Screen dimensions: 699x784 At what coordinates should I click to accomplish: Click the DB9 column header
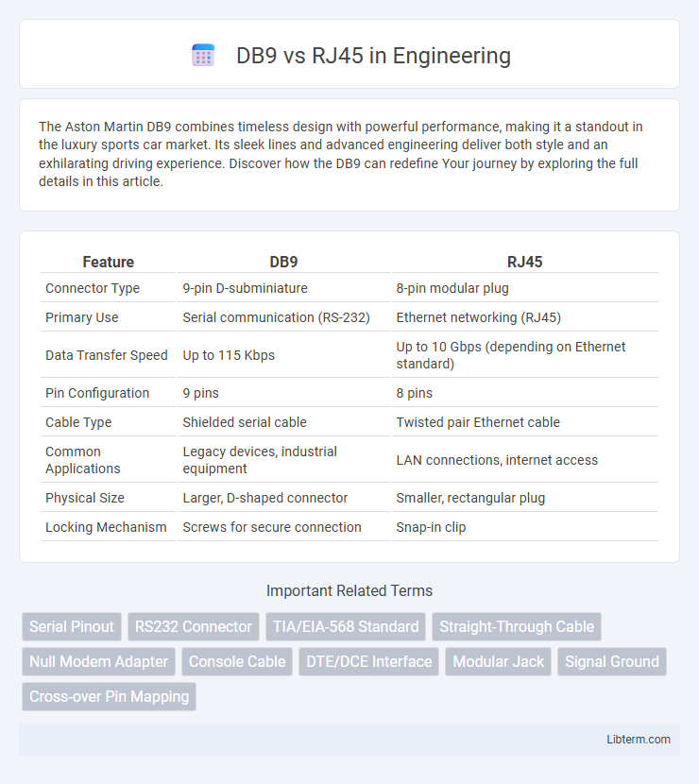[x=283, y=262]
